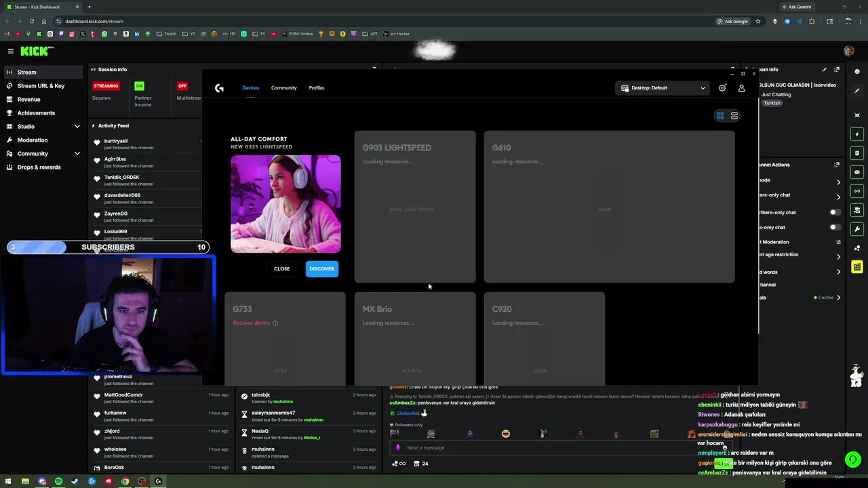
Task: Click the info icon in right sidebar
Action: coord(857,72)
